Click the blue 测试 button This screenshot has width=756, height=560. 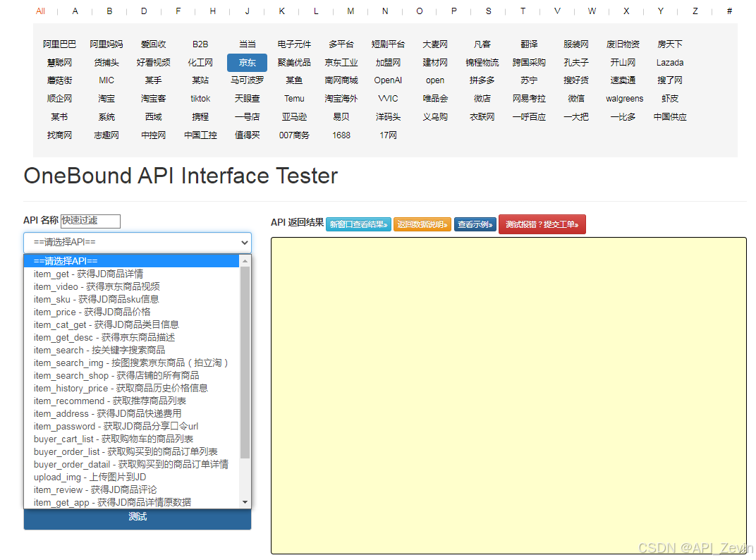(138, 517)
